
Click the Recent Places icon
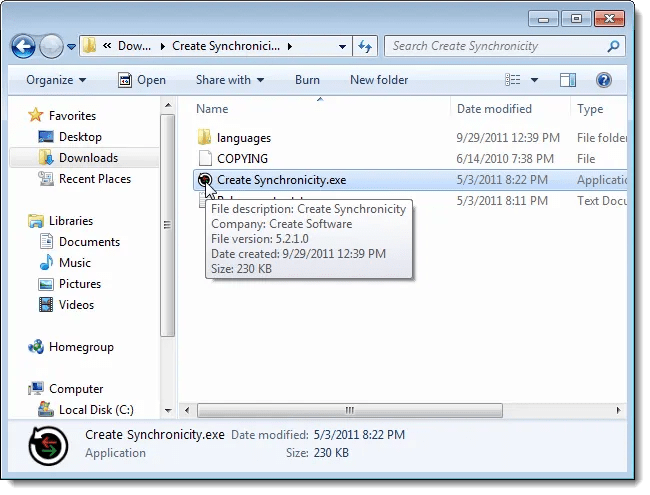(x=46, y=179)
